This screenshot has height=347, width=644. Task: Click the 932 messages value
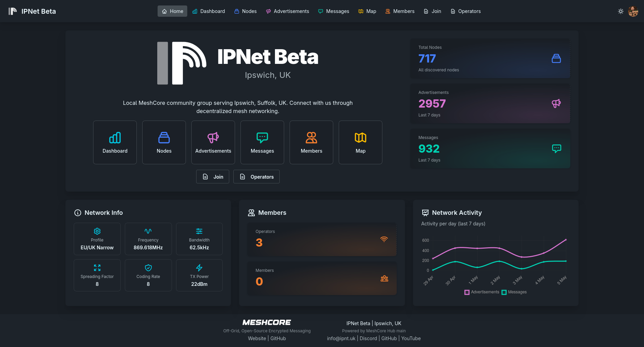tap(429, 149)
